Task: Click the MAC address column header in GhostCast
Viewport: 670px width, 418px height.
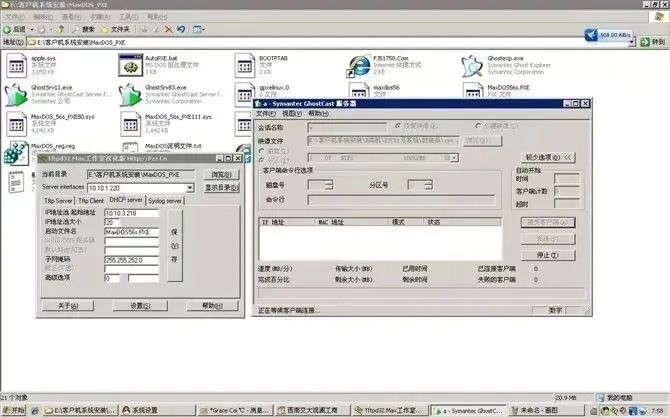Action: click(351, 222)
